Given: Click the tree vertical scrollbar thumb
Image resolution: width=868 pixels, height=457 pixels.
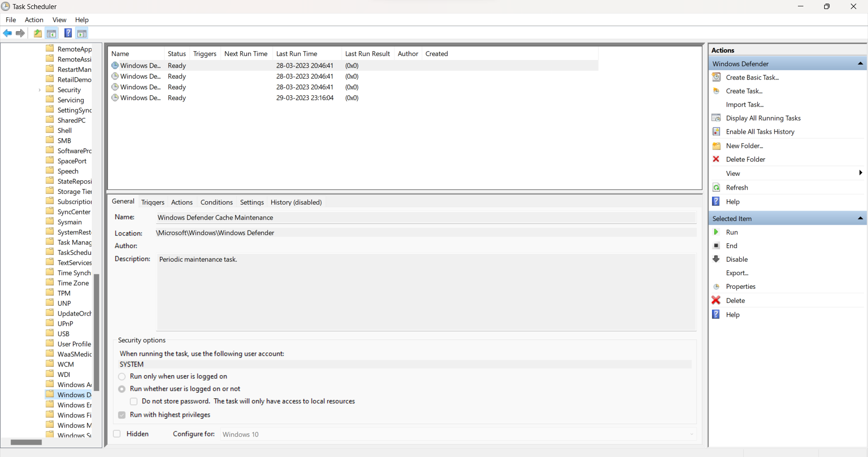Looking at the screenshot, I should [x=96, y=332].
